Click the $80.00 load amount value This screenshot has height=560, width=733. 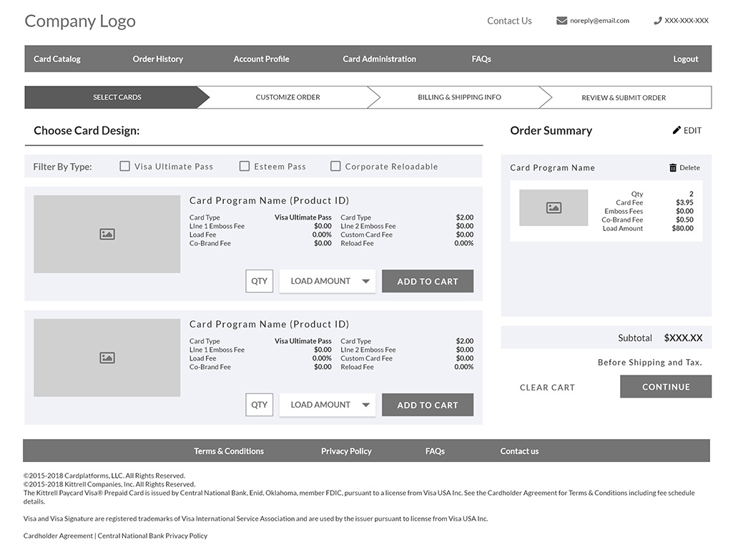[x=682, y=228]
